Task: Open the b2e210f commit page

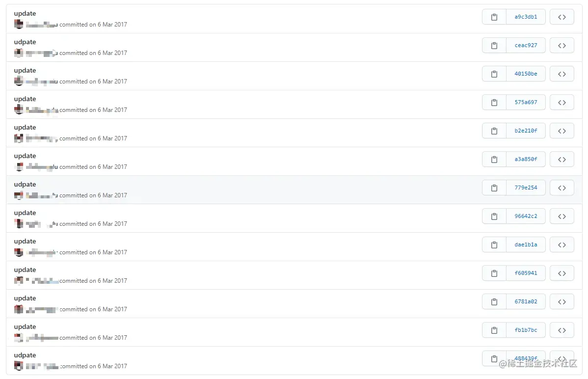Action: pyautogui.click(x=526, y=131)
